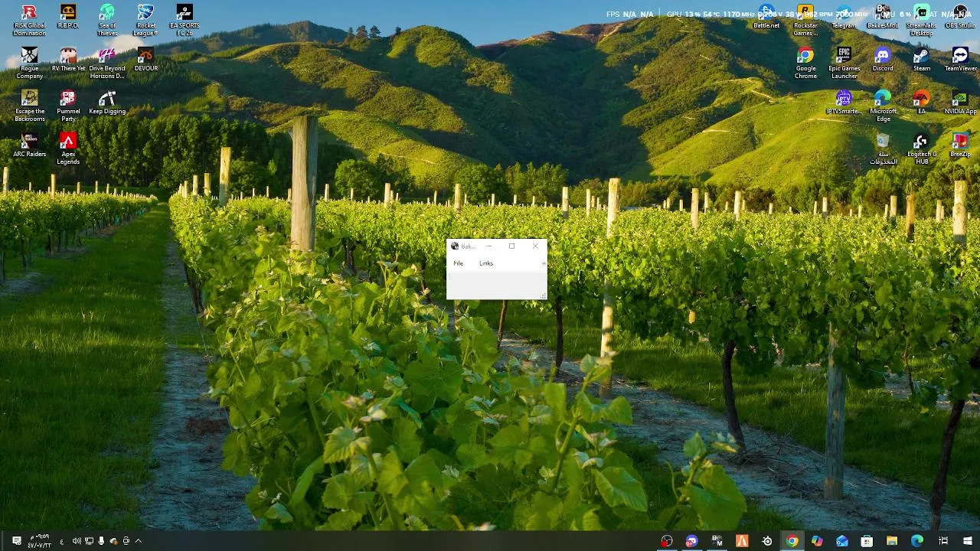The width and height of the screenshot is (980, 551).
Task: Select the Epic Games Launcher icon
Action: (844, 64)
